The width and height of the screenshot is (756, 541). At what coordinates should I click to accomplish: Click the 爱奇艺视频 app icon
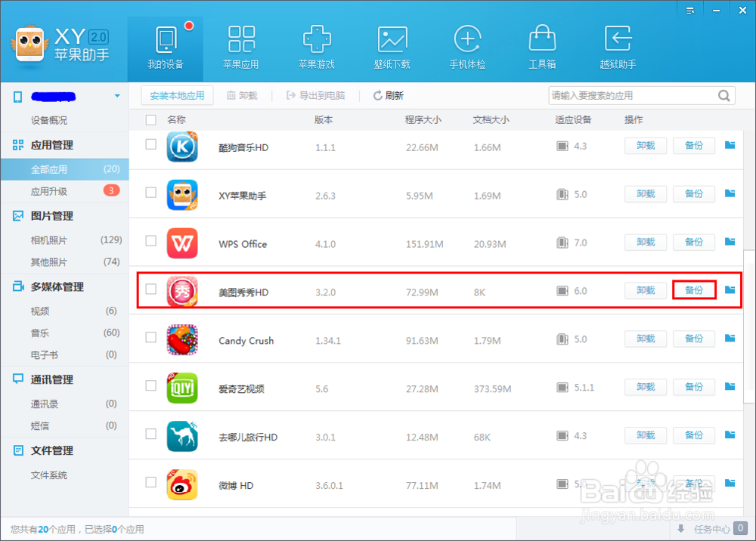tap(182, 388)
